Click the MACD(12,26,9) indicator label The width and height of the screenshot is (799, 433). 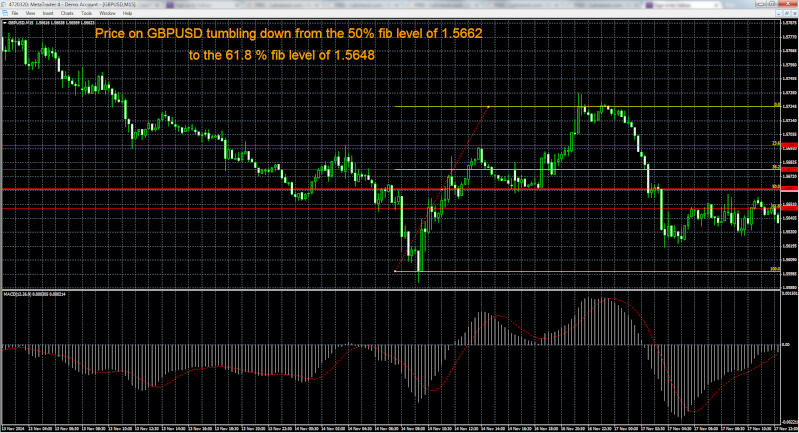point(20,294)
